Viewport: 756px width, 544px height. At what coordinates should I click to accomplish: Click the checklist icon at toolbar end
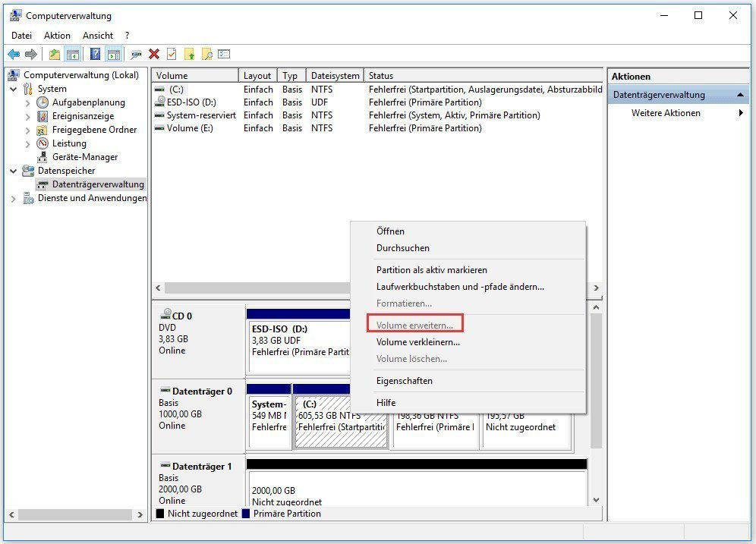[224, 54]
